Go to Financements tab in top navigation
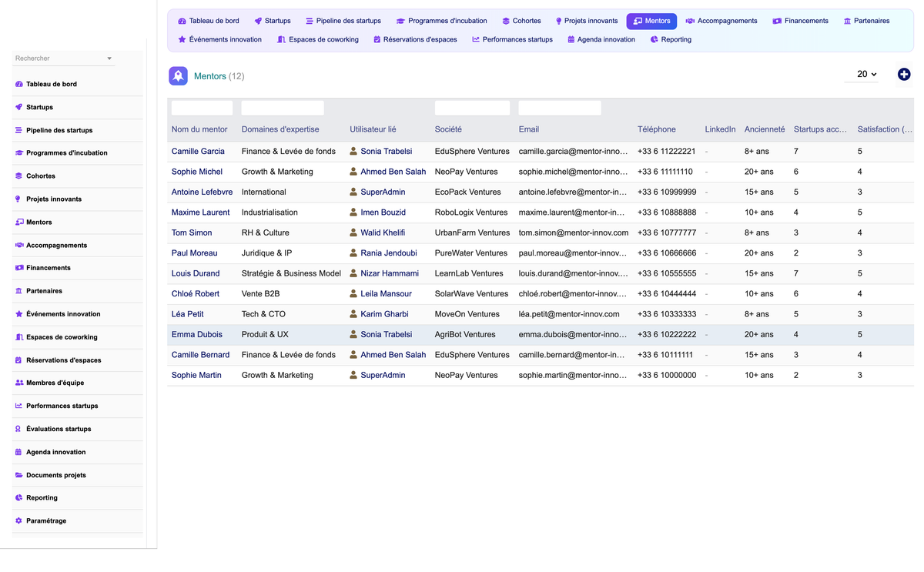Viewport: 924px width, 572px height. click(x=800, y=21)
